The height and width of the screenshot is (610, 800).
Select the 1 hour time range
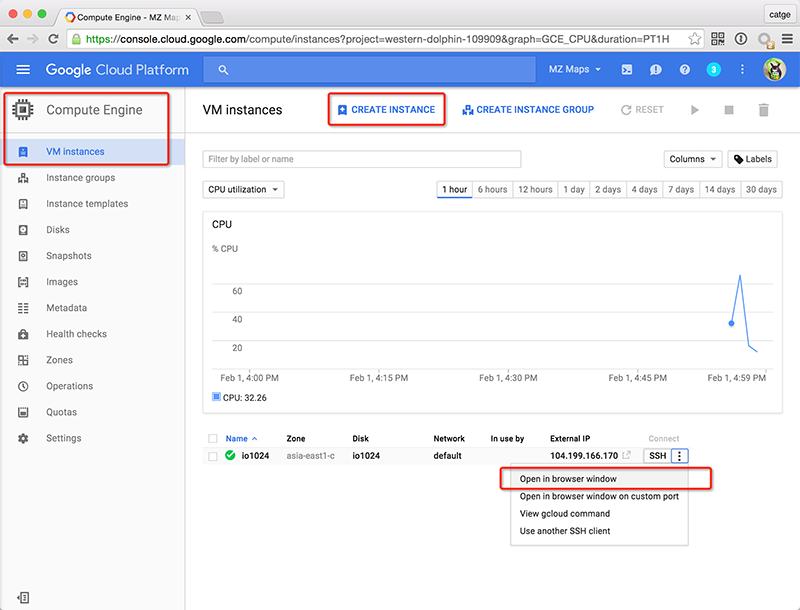[x=454, y=190]
